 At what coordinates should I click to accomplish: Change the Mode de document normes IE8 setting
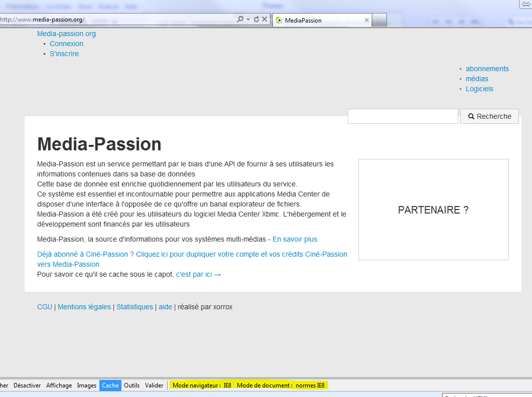point(281,385)
